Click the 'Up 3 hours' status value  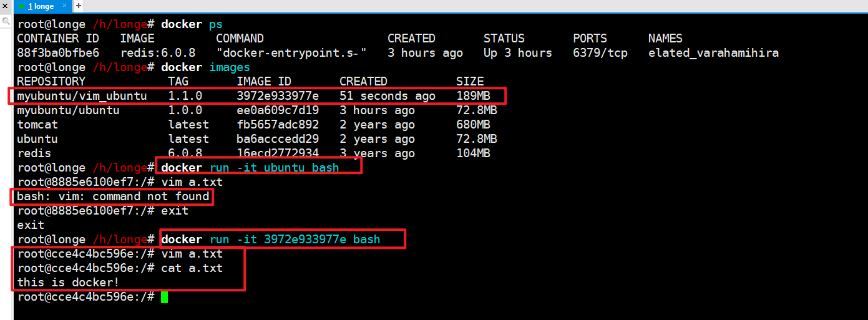tap(518, 53)
